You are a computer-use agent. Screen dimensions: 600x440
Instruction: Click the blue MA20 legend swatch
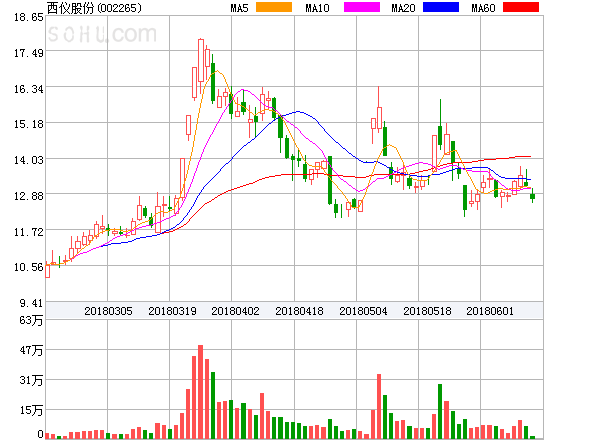click(x=441, y=7)
